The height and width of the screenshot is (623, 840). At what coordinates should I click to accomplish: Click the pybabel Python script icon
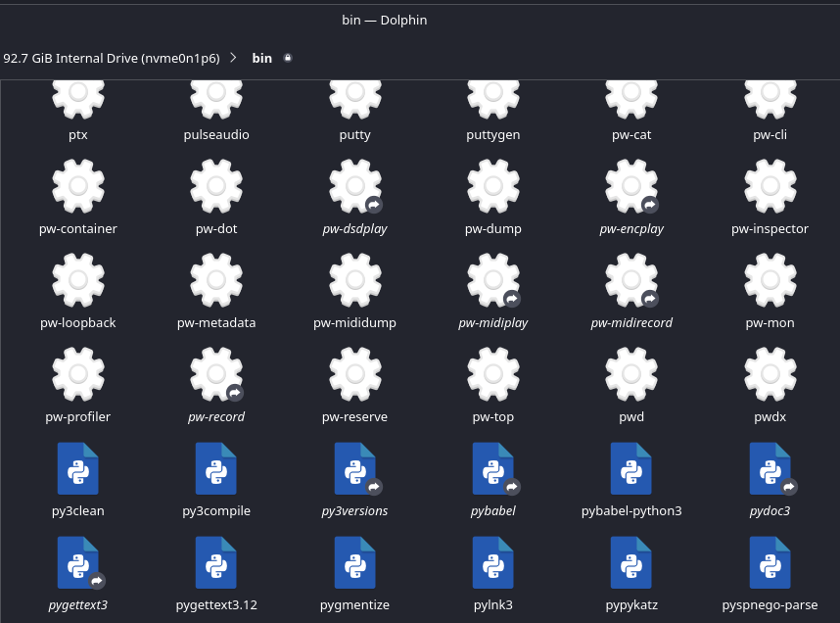click(x=492, y=468)
